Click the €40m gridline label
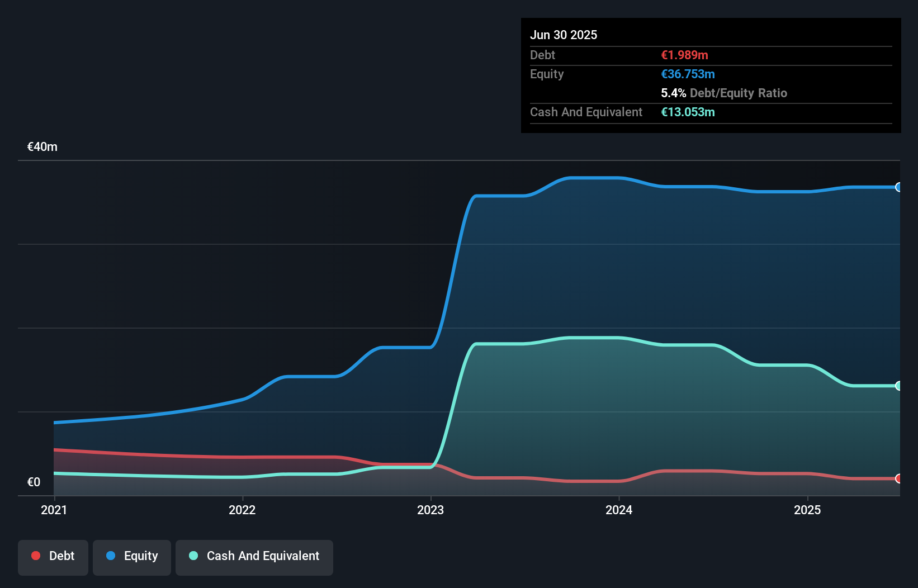Screen dimensions: 918x588 pyautogui.click(x=41, y=146)
